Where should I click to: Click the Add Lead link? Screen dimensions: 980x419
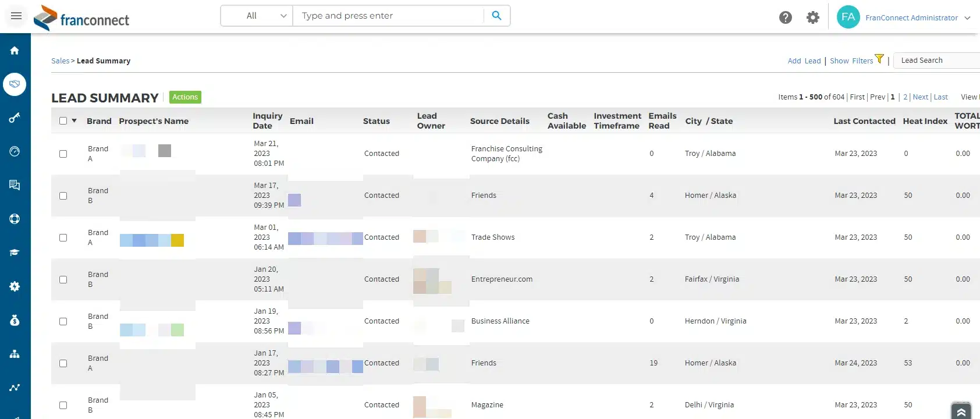pos(804,61)
